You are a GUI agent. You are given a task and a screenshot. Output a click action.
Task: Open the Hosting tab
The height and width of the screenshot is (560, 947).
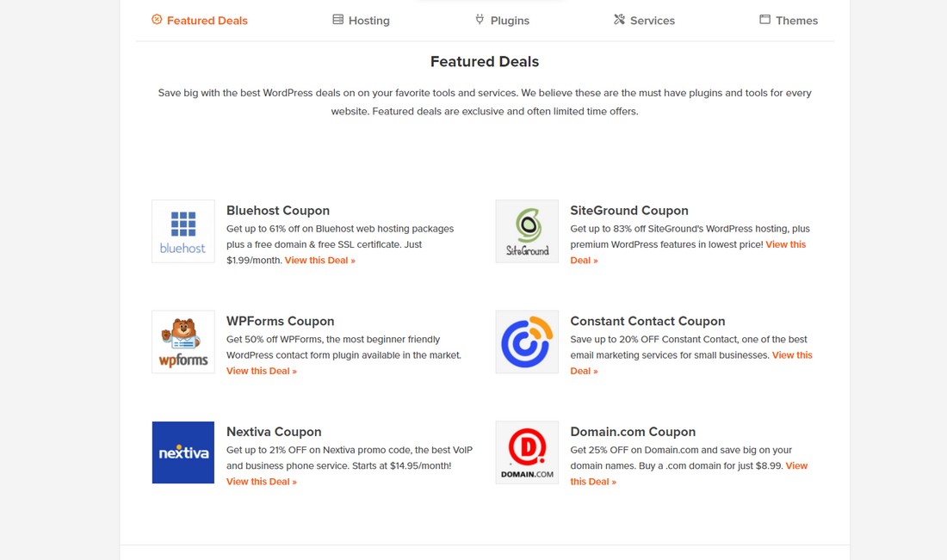tap(368, 21)
